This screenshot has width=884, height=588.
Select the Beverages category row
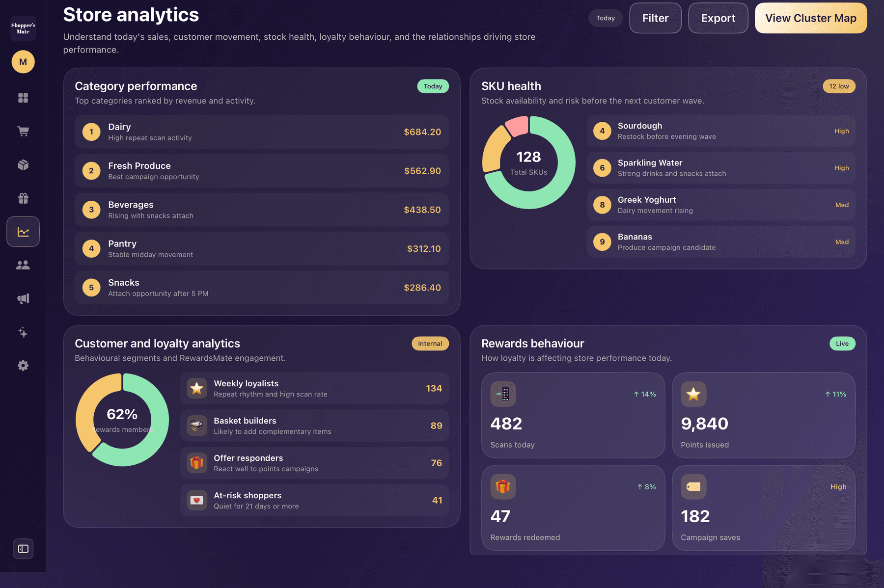tap(262, 210)
